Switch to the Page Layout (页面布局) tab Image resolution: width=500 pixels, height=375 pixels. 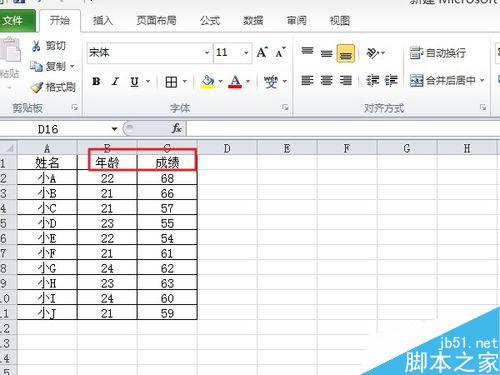pyautogui.click(x=156, y=21)
